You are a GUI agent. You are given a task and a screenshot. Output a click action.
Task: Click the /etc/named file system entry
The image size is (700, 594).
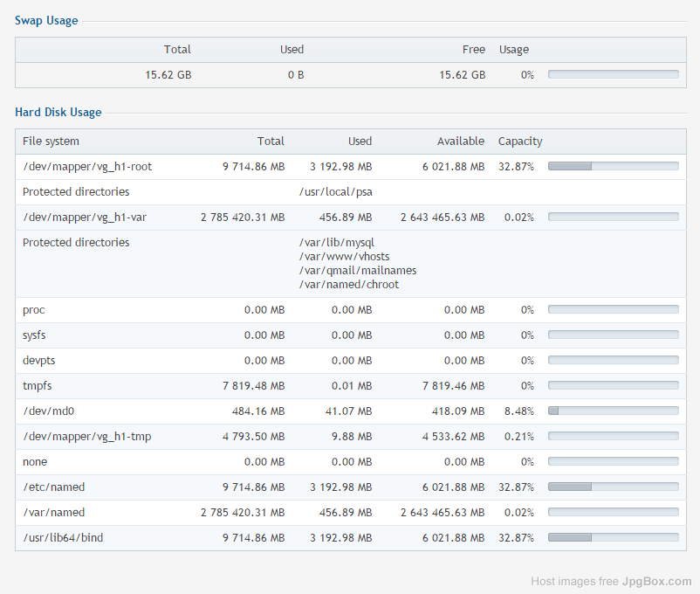point(54,487)
